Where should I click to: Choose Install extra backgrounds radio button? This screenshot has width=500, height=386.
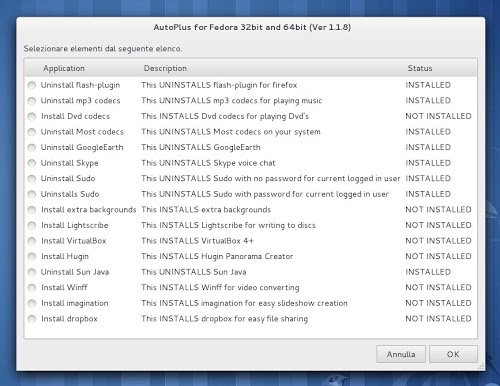click(32, 210)
